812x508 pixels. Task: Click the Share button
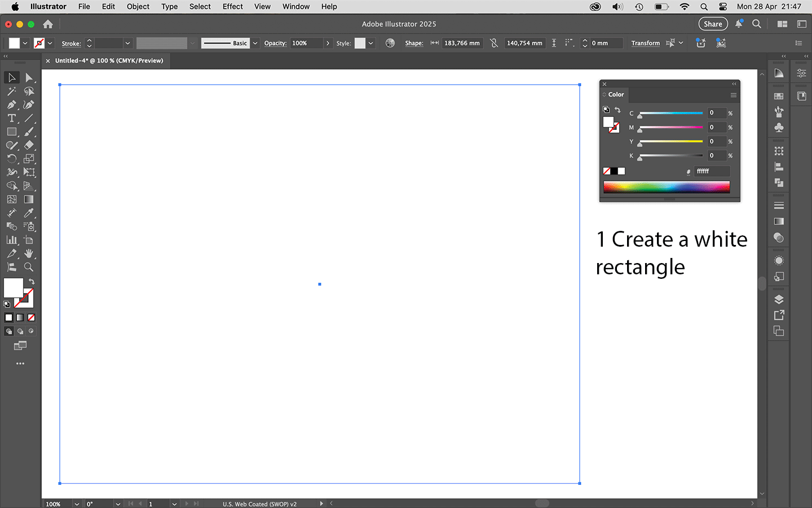[713, 24]
